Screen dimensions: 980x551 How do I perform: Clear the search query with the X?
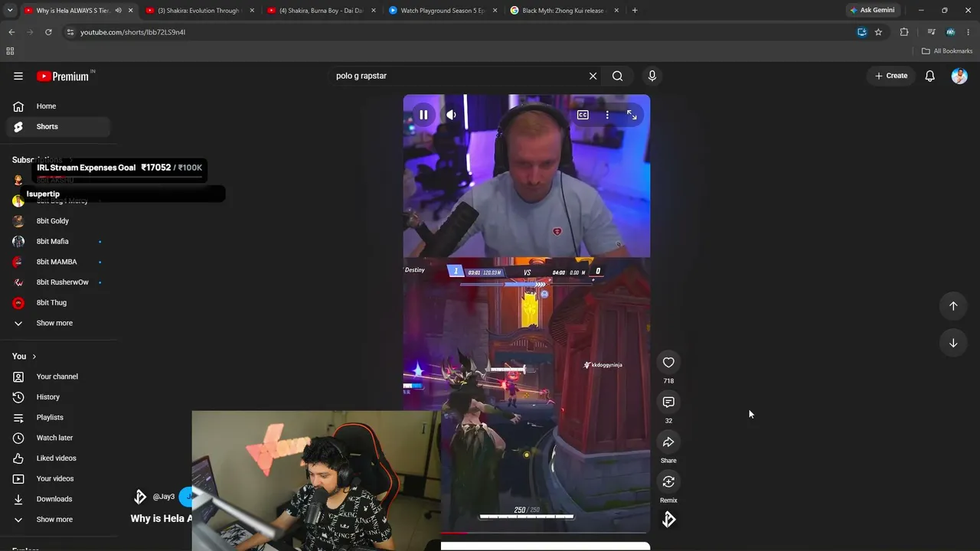pos(593,76)
